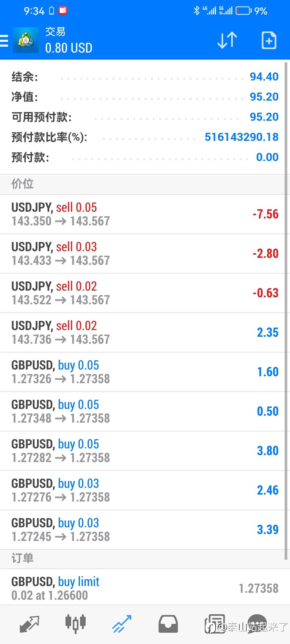Select GBPUSD buy 0.03 position at 1.27245
Image resolution: width=290 pixels, height=644 pixels.
142,530
